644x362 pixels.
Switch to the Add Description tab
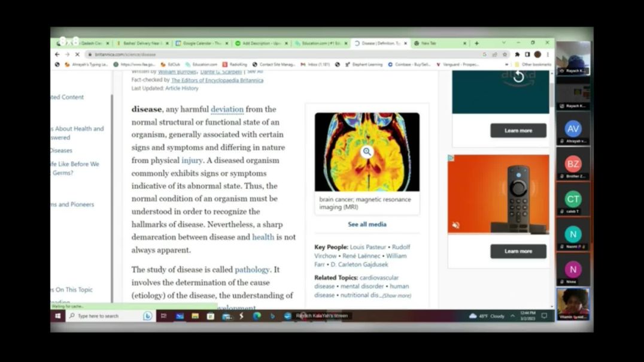tap(261, 43)
